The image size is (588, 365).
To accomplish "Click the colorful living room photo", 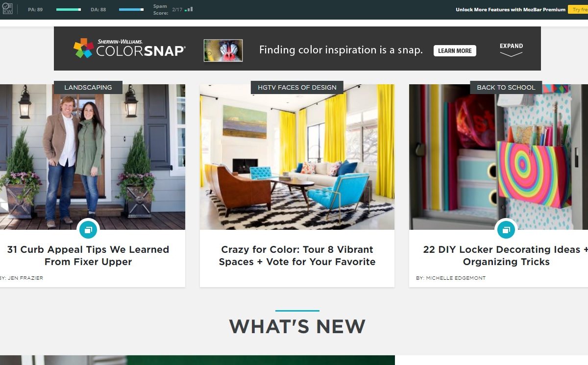I will coord(297,157).
